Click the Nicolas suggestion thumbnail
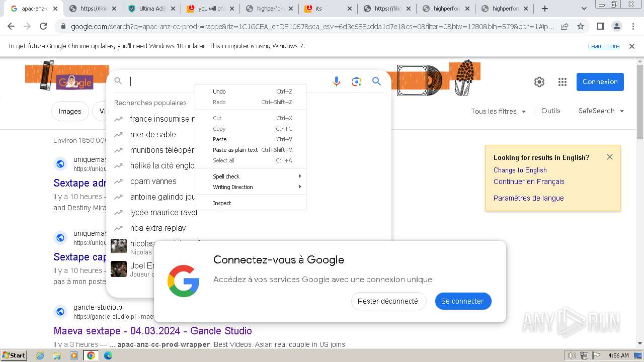Viewport: 644px width, 362px height. coord(119,246)
